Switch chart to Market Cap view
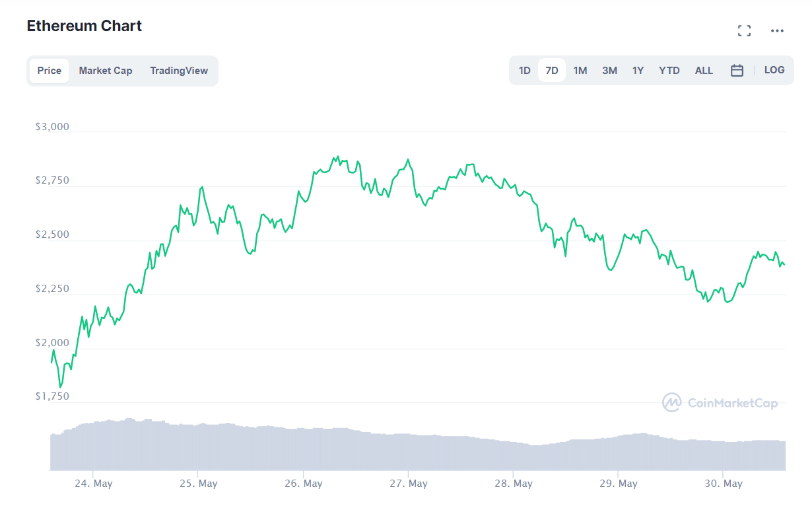Screen dimensions: 812x510 [x=106, y=70]
